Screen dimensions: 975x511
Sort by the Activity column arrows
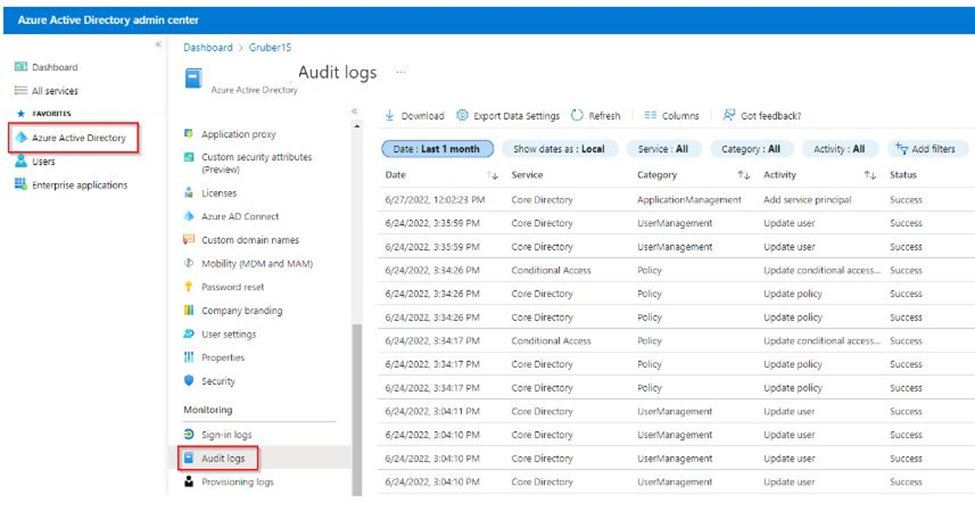point(870,175)
